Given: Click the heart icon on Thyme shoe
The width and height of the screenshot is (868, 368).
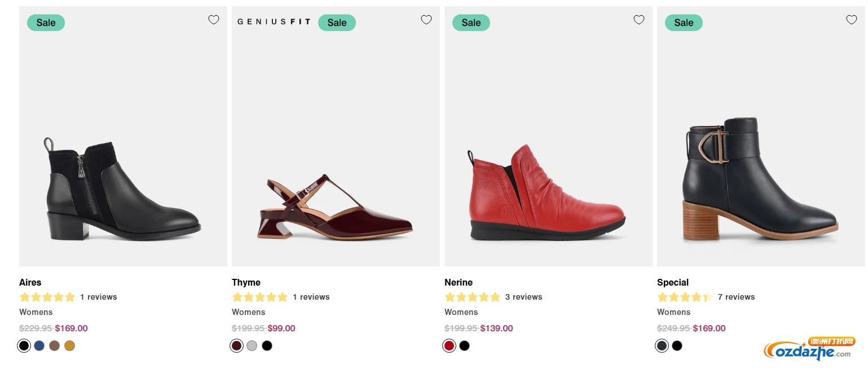Looking at the screenshot, I should point(426,20).
